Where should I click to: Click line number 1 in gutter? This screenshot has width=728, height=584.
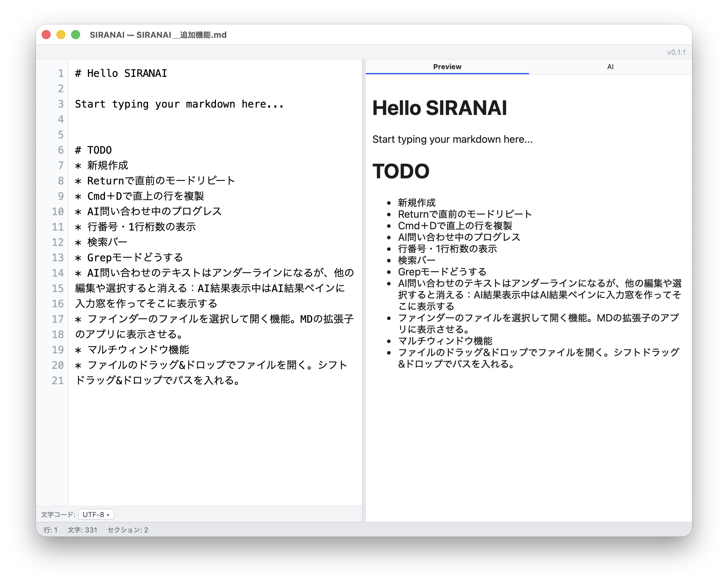tap(61, 73)
